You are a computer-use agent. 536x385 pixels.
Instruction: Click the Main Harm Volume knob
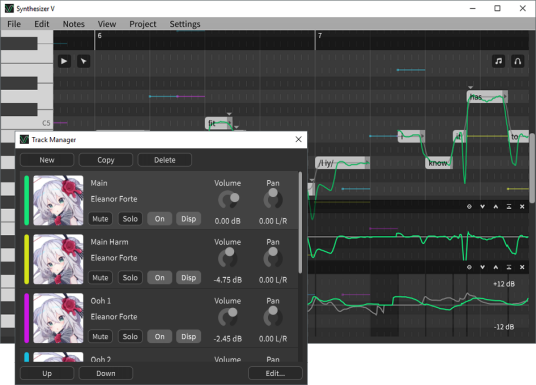point(228,258)
